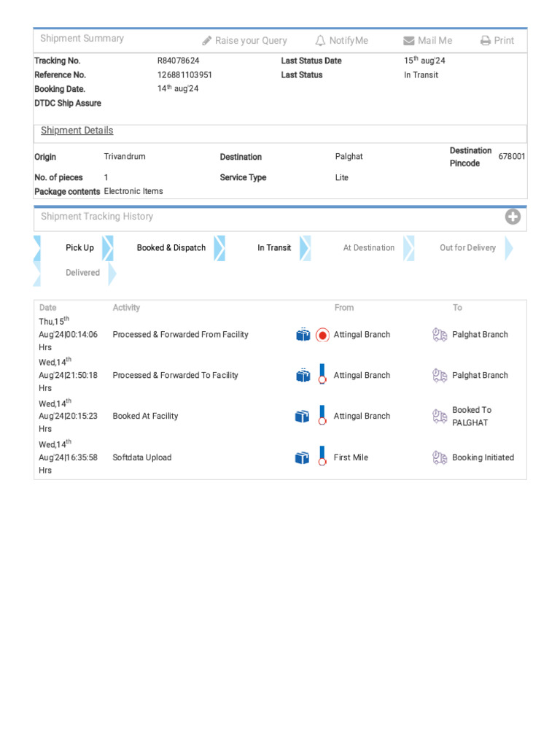The width and height of the screenshot is (560, 747).
Task: Click the Raise your Query link text
Action: click(251, 41)
